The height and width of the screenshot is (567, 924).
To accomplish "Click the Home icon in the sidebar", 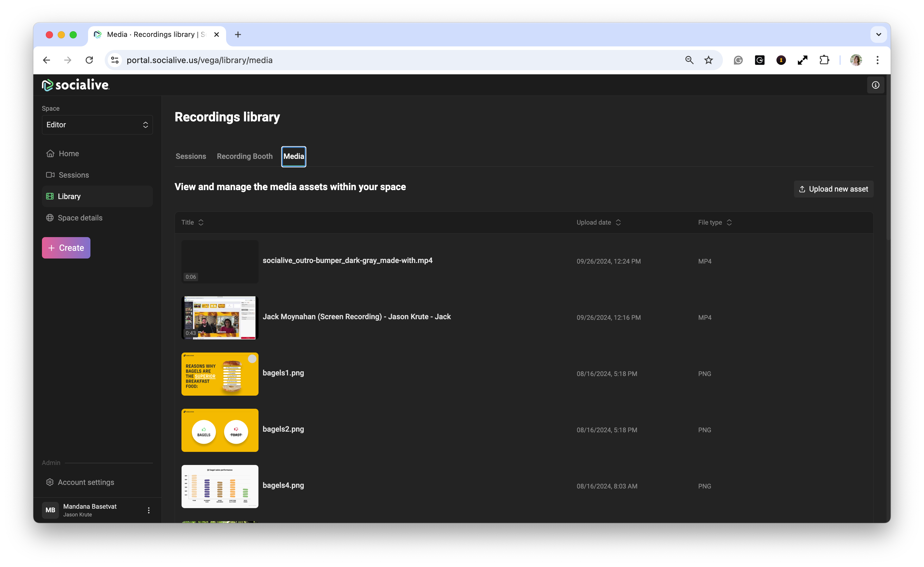I will [50, 154].
